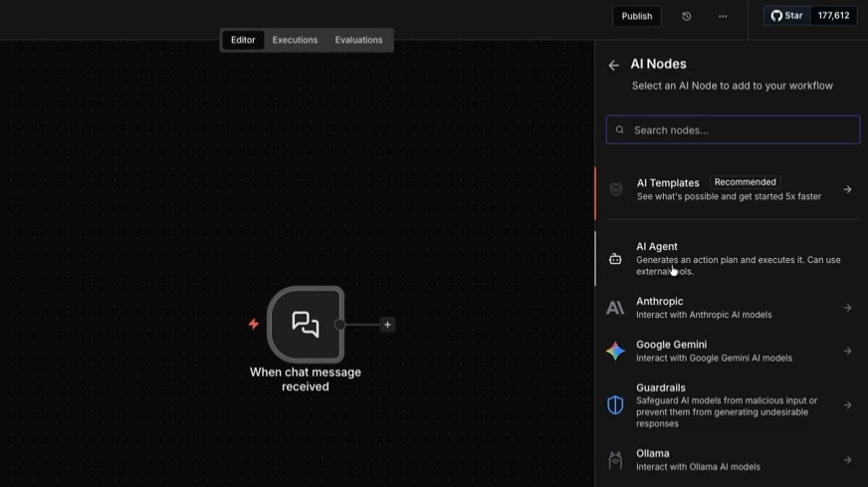Click the AI Templates box icon
Screen dimensions: 868x487
pos(615,189)
